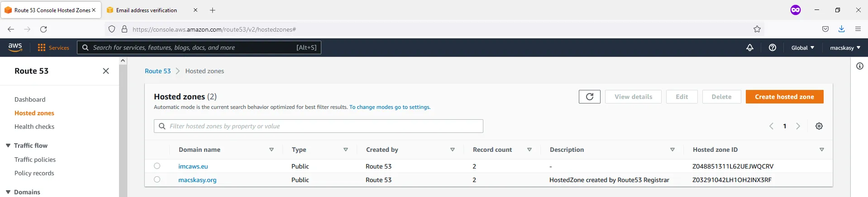Click the AWS services search box

pyautogui.click(x=199, y=47)
